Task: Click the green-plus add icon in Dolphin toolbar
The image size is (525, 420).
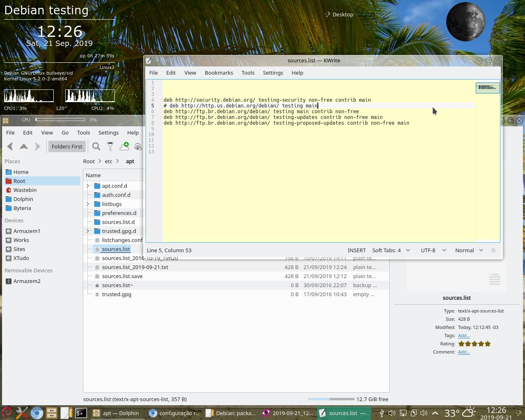Action: tap(124, 146)
